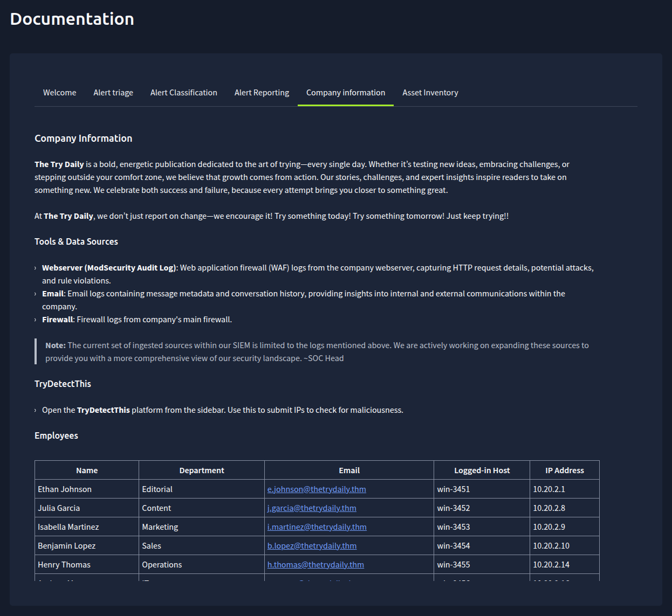The image size is (672, 616).
Task: Click the Content department cell
Action: pyautogui.click(x=202, y=508)
